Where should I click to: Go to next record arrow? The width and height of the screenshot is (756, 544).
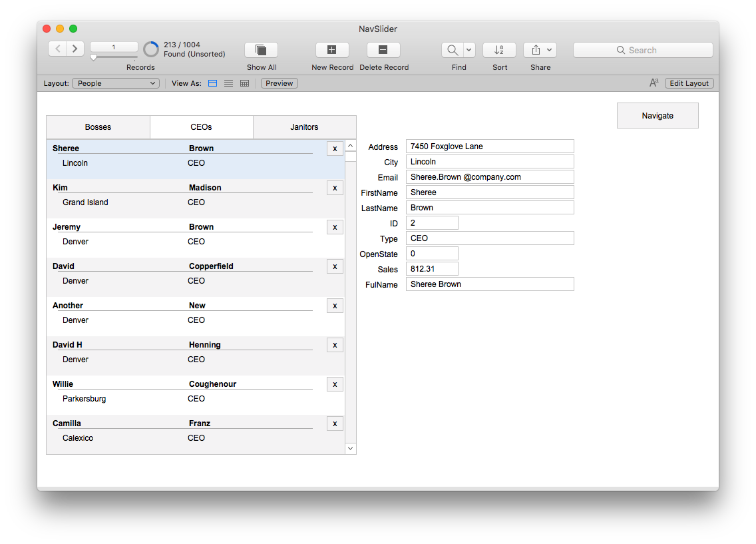[x=75, y=49]
